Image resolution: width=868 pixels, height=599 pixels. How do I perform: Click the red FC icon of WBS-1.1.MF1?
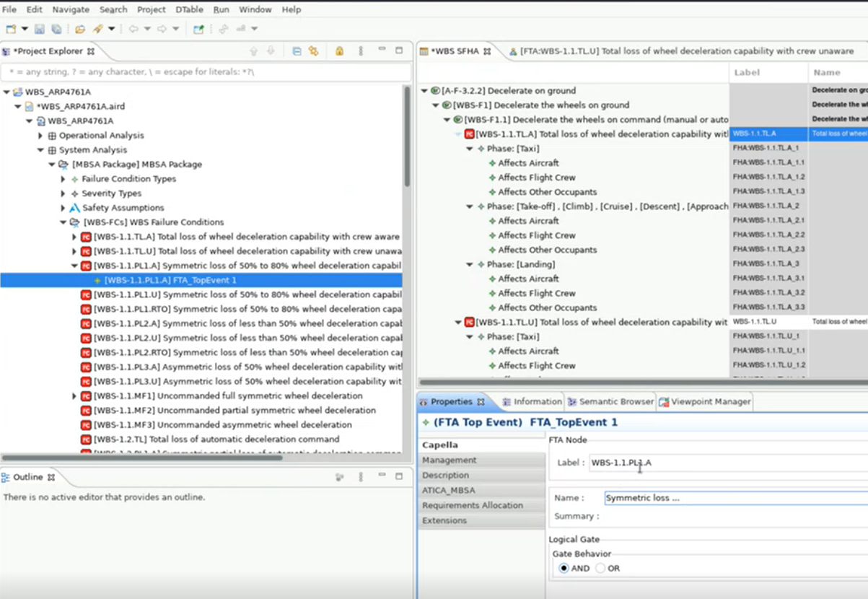tap(86, 396)
